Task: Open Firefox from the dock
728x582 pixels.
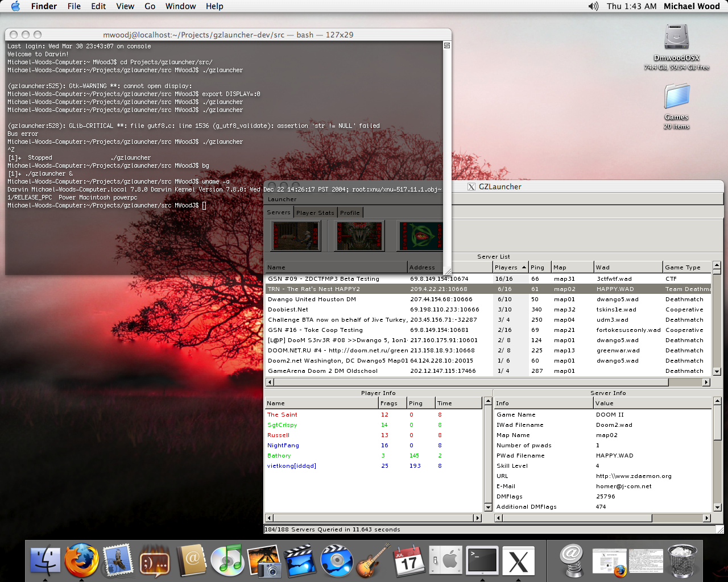Action: [x=81, y=560]
